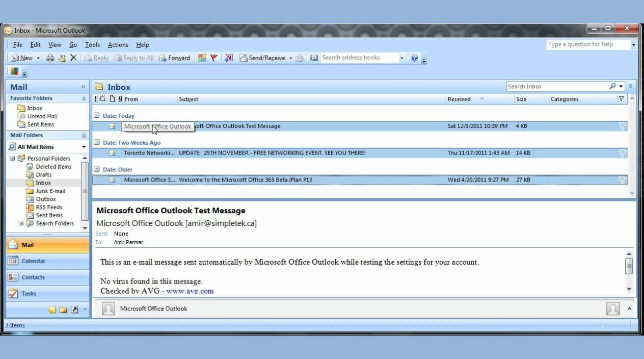Open the Actions menu
This screenshot has height=359, width=644.
point(118,45)
